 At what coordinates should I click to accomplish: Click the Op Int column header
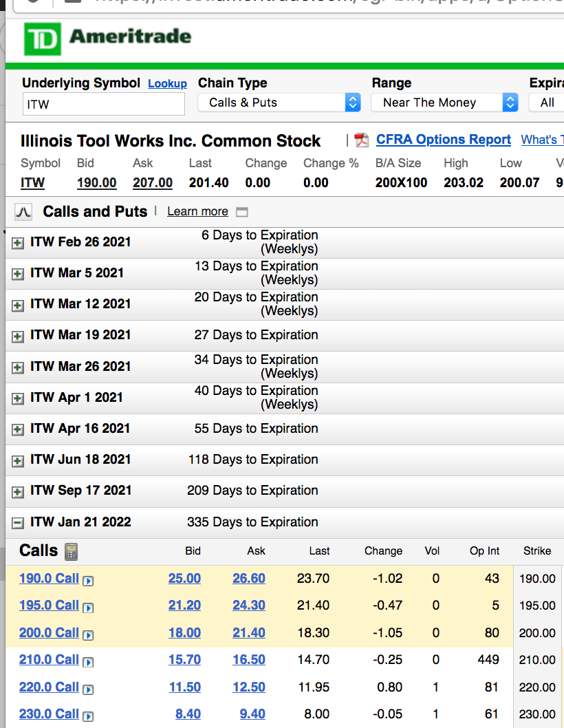point(484,551)
